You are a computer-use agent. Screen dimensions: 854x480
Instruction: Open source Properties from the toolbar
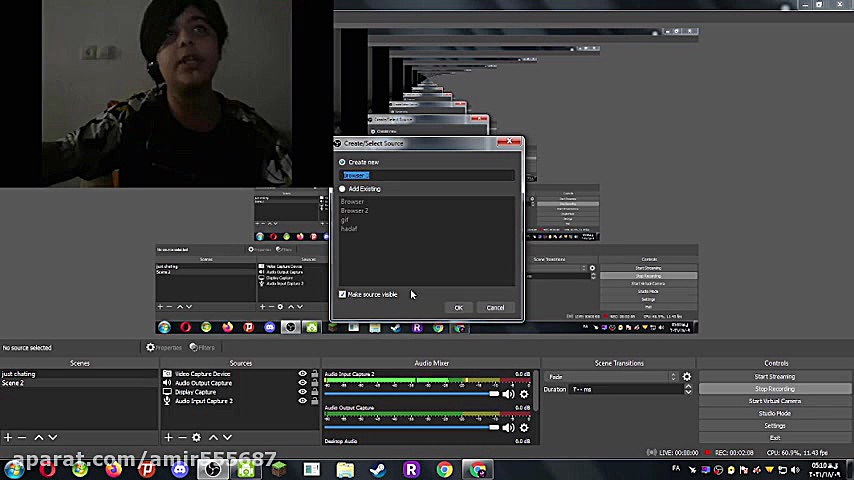coord(164,348)
